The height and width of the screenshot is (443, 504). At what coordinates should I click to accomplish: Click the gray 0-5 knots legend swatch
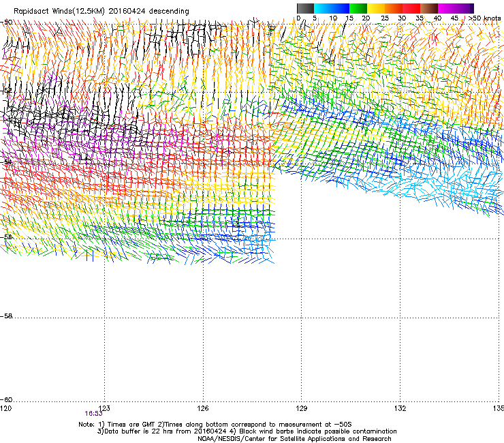(x=305, y=8)
